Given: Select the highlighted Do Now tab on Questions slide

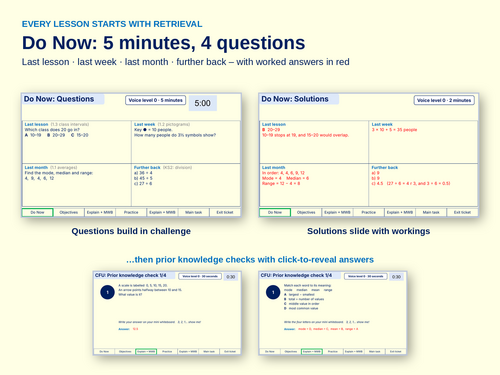Looking at the screenshot, I should point(37,212).
